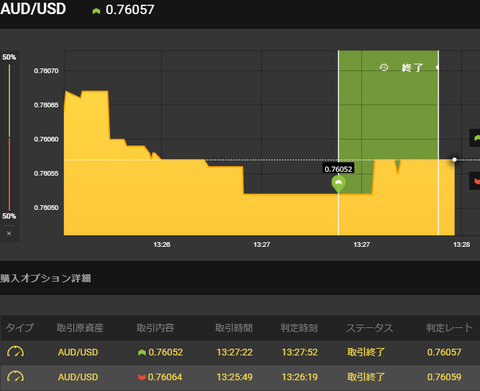Viewport: 480px width, 391px height.
Task: Click the gauge icon in the 13:25:49 row
Action: click(x=15, y=377)
